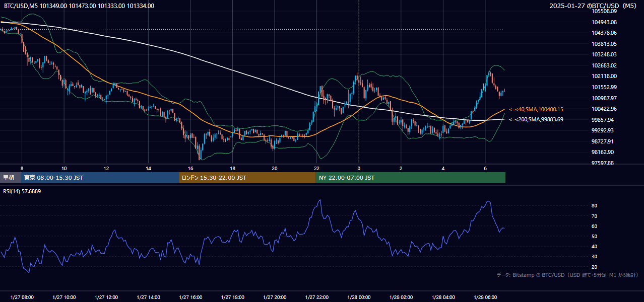This screenshot has width=644, height=302.
Task: Click the RSI(14) 57.6889 indicator label
Action: (x=22, y=191)
